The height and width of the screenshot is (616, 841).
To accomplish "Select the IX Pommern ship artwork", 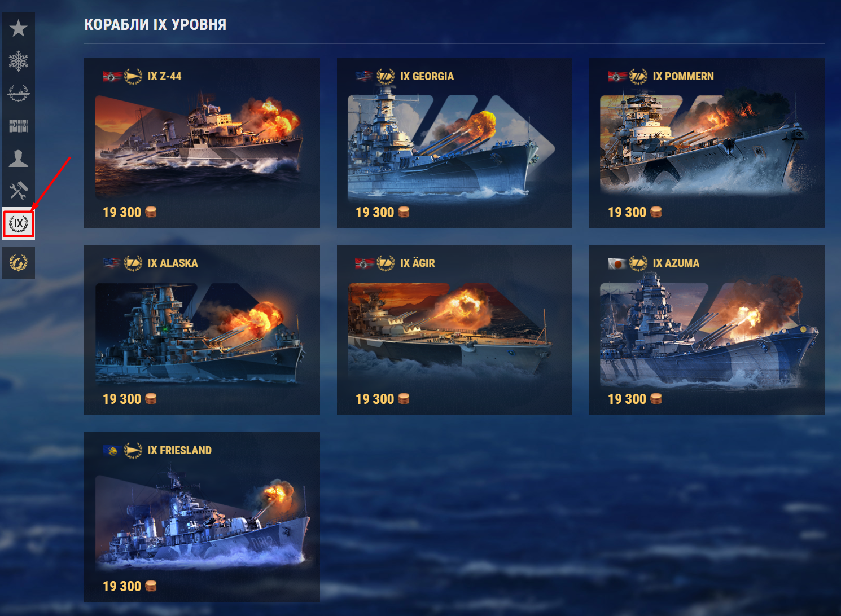I will click(704, 144).
